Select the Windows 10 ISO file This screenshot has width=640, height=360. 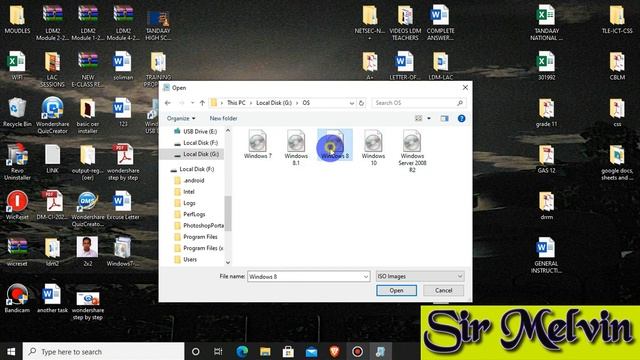click(x=373, y=147)
